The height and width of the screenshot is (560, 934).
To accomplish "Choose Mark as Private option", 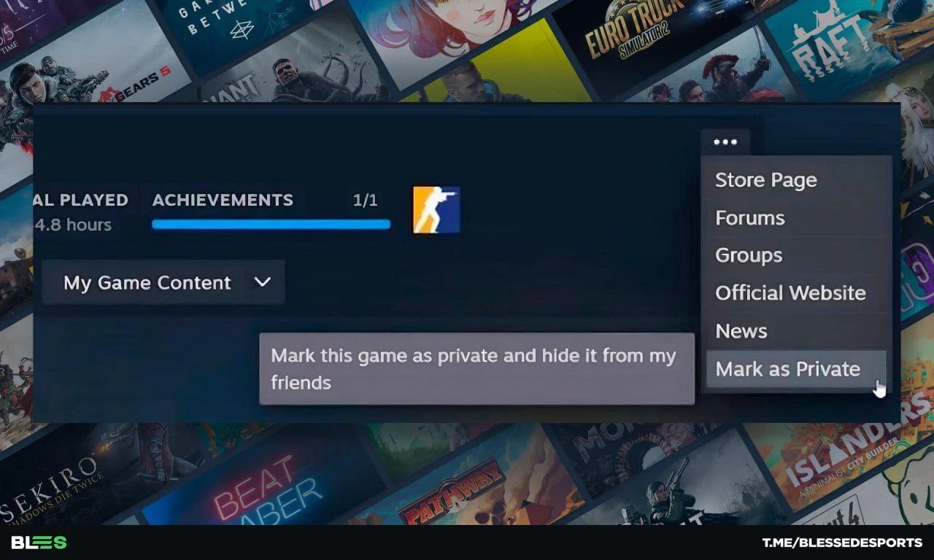I will [x=796, y=369].
